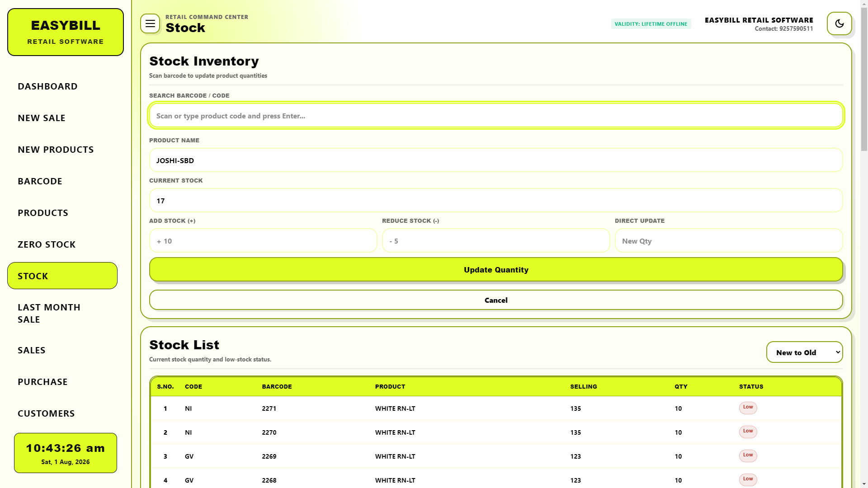Toggle the sidebar with hamburger menu icon

[x=150, y=23]
